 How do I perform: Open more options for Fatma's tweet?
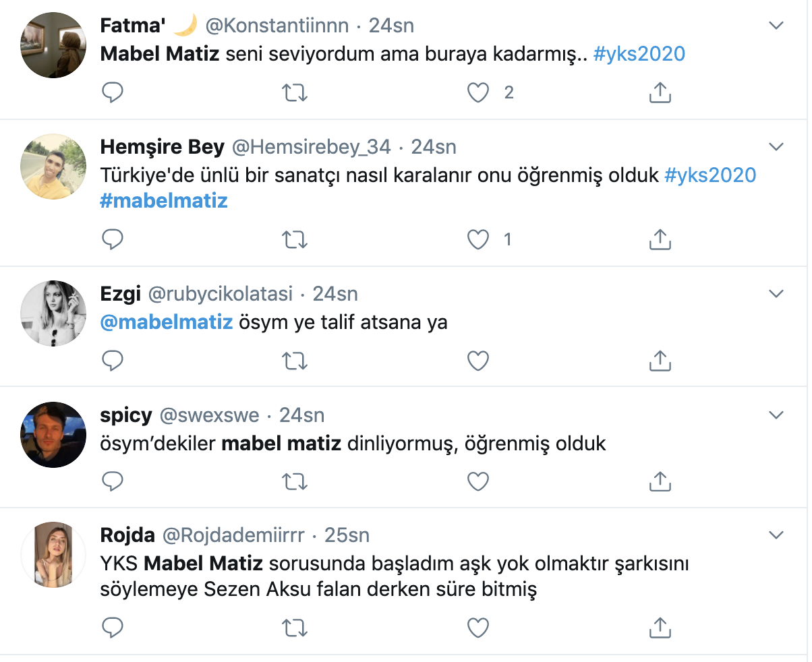pos(776,26)
